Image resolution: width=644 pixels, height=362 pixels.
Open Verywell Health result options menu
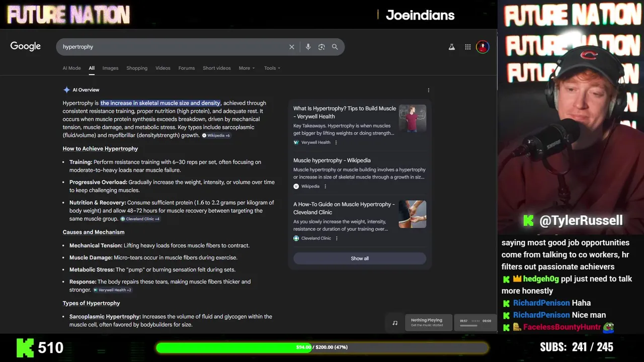tap(336, 142)
